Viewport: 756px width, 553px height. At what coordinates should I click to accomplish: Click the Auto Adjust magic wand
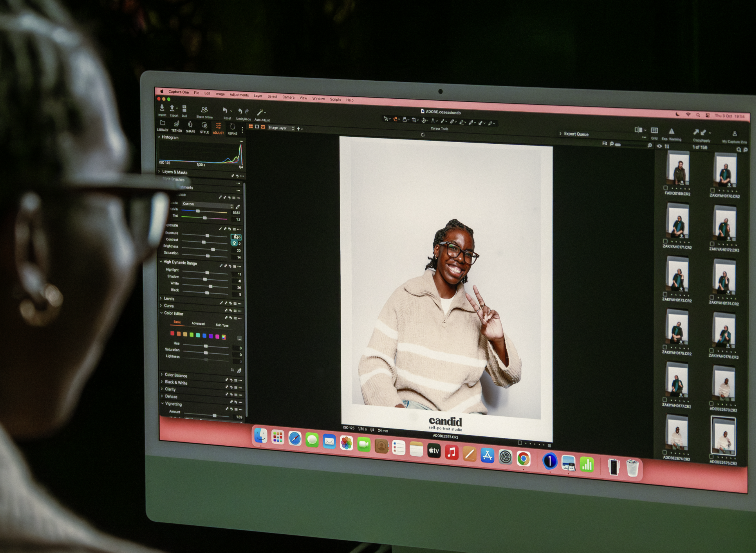click(x=260, y=113)
